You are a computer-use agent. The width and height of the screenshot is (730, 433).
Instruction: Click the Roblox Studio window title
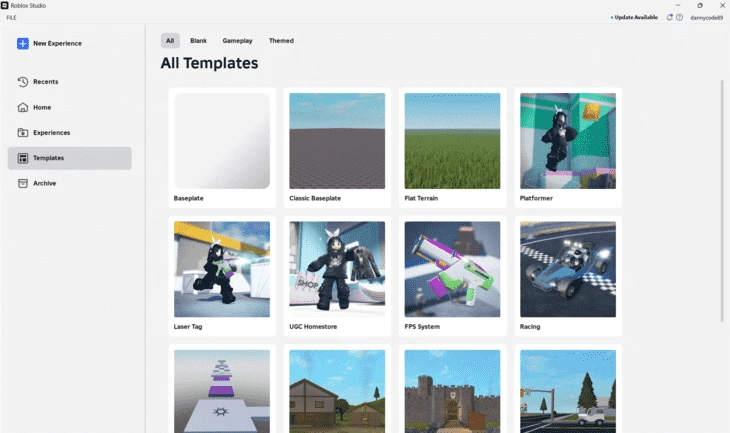pos(28,6)
